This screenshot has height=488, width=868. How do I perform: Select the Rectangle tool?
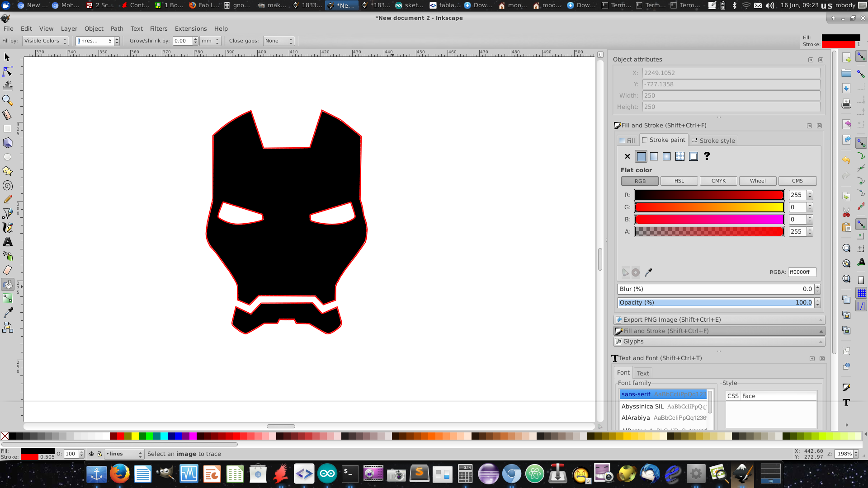coord(7,129)
